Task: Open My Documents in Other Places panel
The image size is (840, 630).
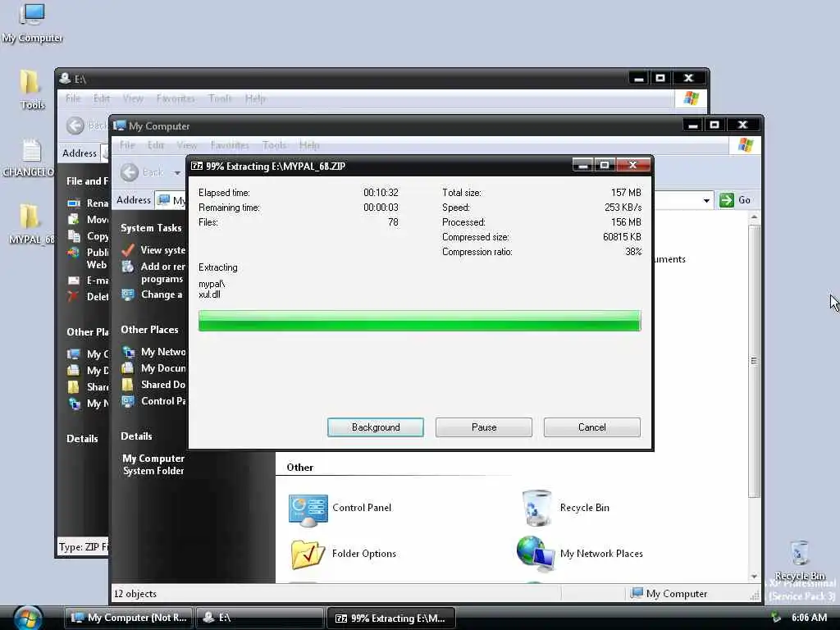Action: pos(163,368)
